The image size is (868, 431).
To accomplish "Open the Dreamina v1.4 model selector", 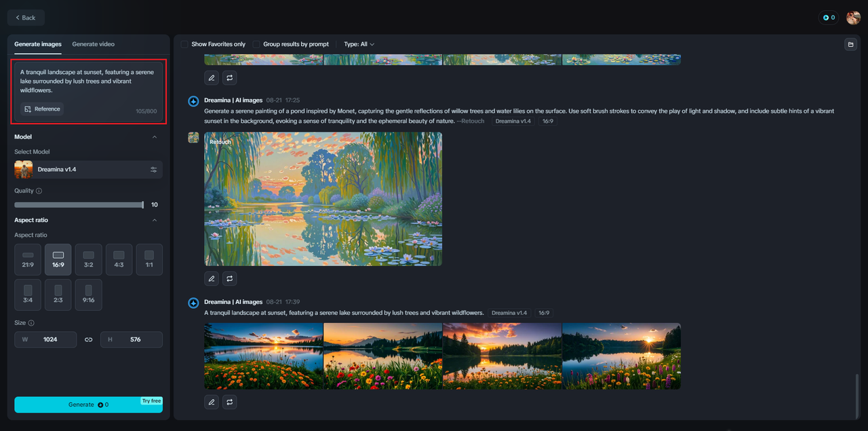I will pos(88,169).
